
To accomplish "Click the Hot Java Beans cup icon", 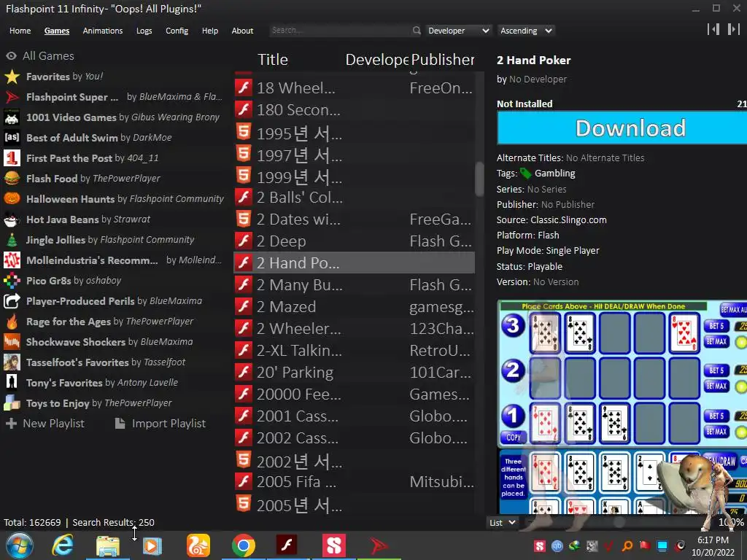I will point(12,219).
